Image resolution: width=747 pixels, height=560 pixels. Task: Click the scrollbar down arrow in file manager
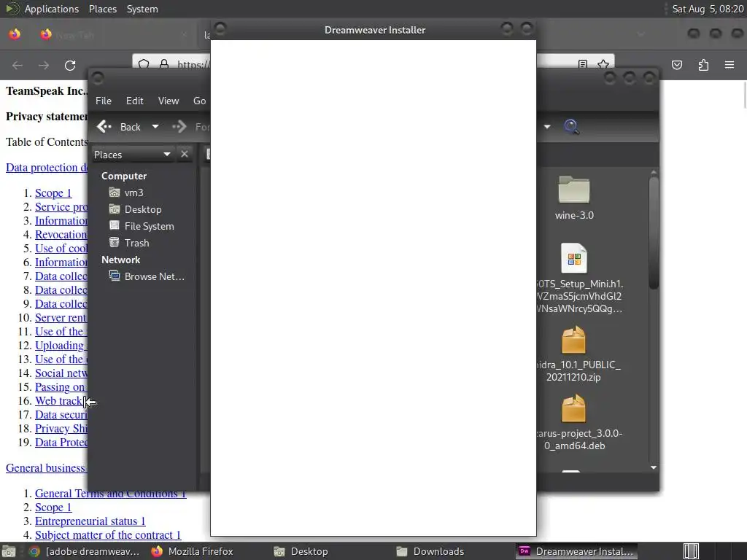[x=654, y=467]
